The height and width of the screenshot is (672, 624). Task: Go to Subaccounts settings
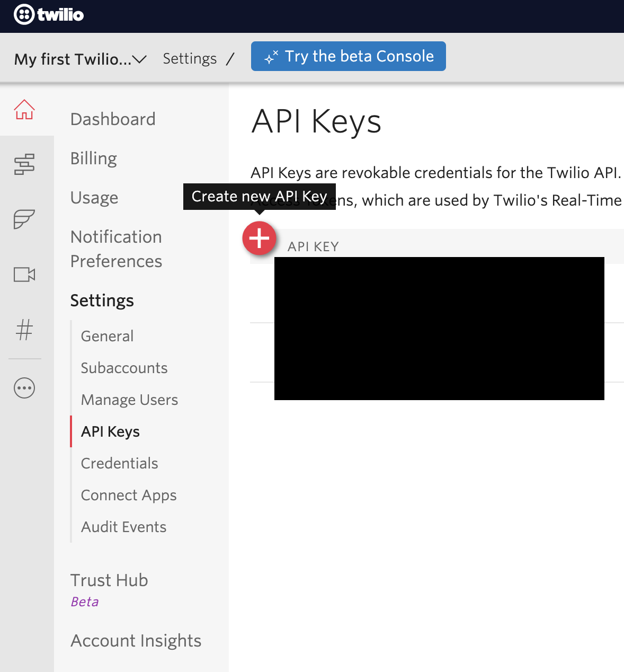coord(124,368)
